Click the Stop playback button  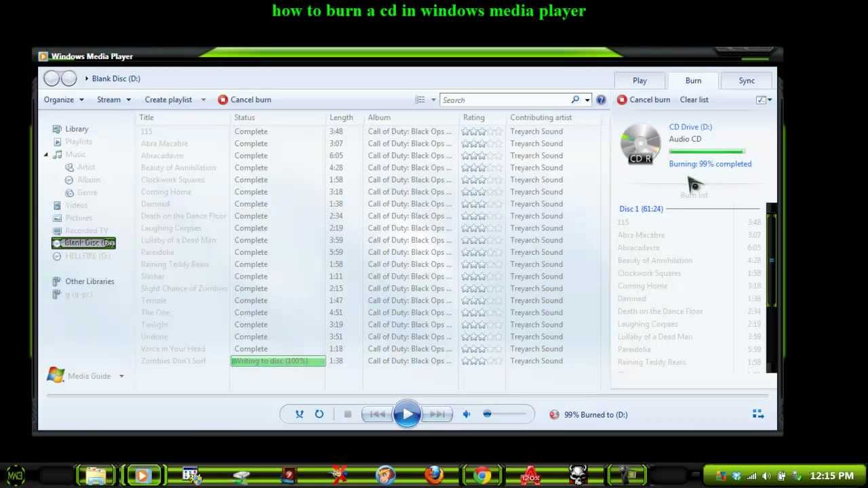[x=347, y=414]
